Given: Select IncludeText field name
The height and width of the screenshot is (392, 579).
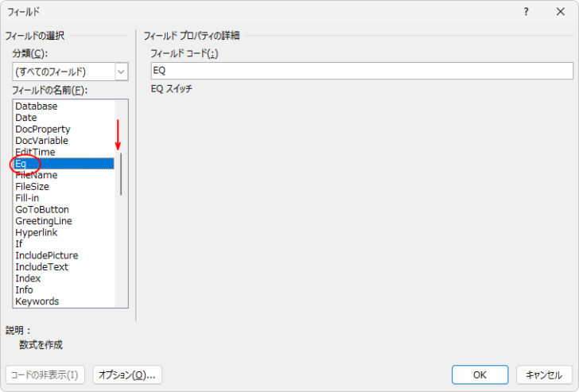Looking at the screenshot, I should pos(64,267).
